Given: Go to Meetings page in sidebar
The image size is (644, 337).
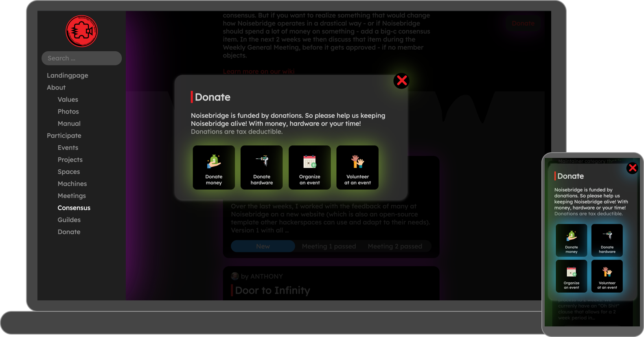Looking at the screenshot, I should (x=72, y=196).
